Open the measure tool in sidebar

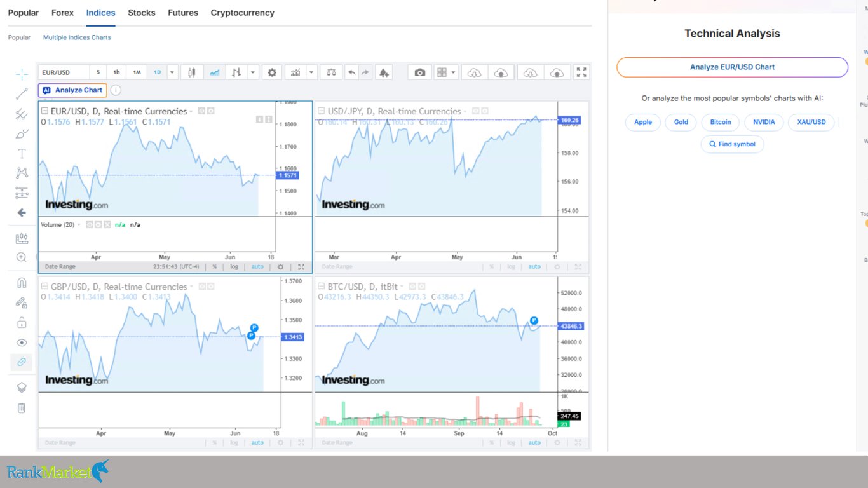(x=22, y=238)
